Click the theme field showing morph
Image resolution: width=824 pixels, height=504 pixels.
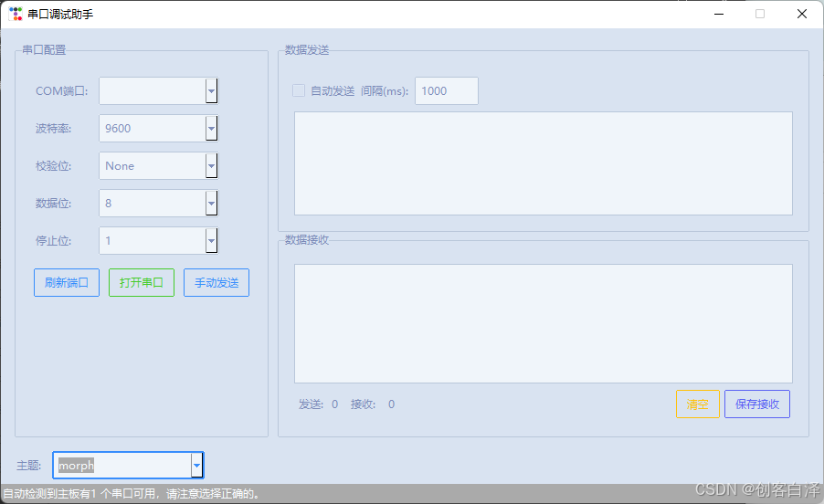(128, 465)
